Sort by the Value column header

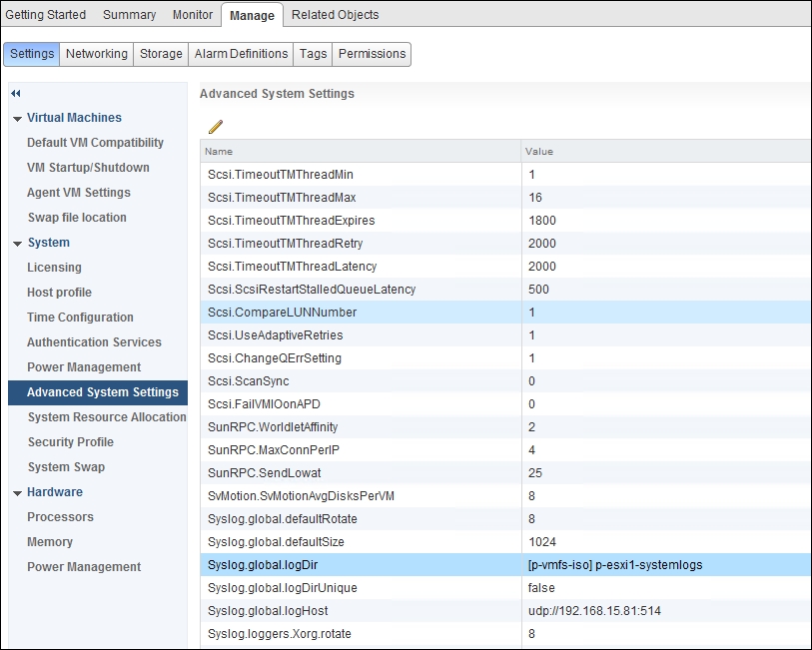click(666, 151)
